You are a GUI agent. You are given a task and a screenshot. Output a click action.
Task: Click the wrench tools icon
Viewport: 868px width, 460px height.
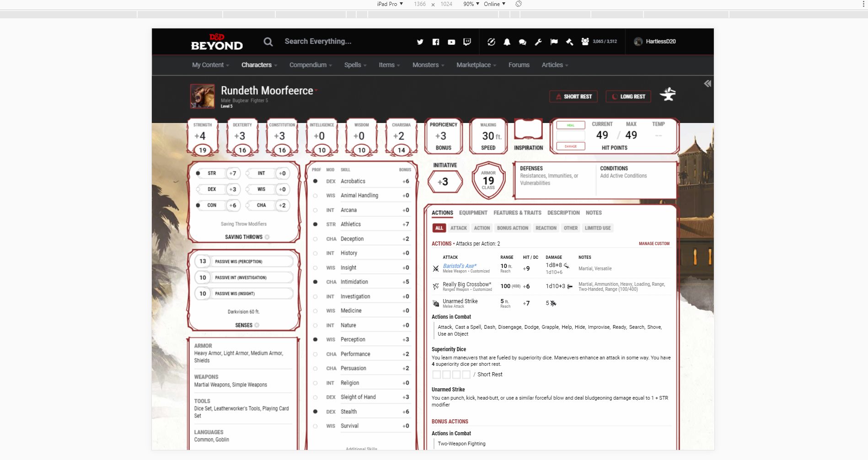(x=538, y=42)
